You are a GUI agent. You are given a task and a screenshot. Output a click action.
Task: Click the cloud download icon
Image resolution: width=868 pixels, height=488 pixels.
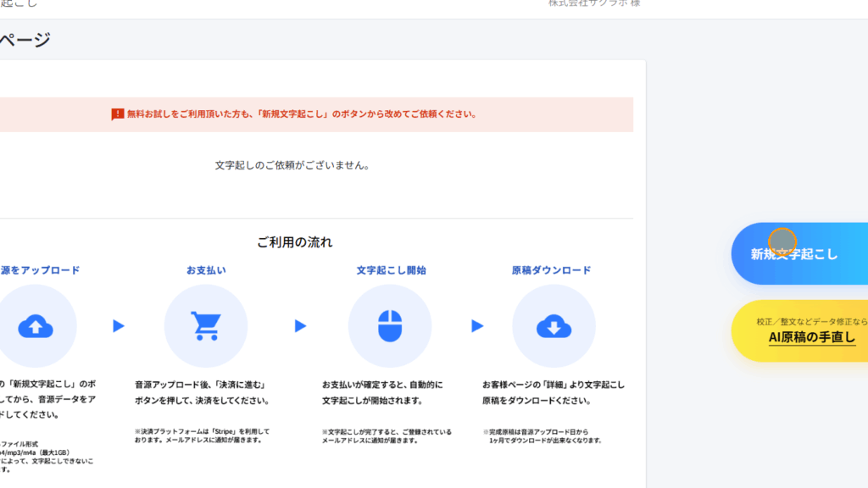click(554, 326)
